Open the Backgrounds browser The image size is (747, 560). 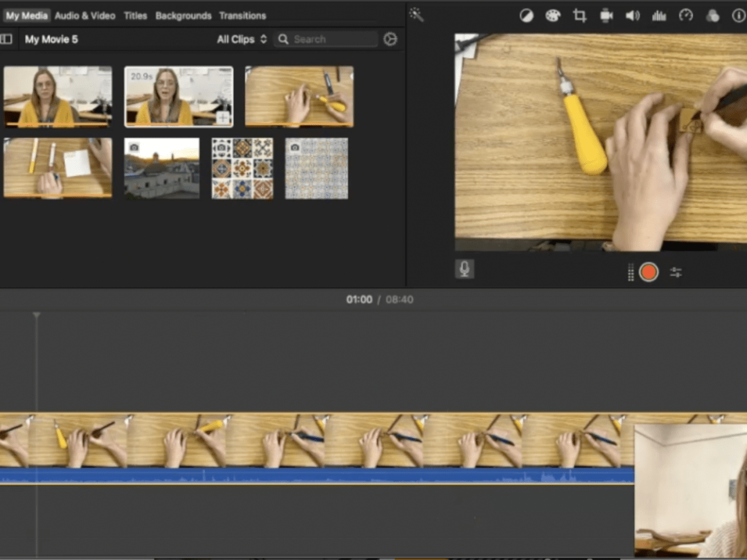(184, 16)
